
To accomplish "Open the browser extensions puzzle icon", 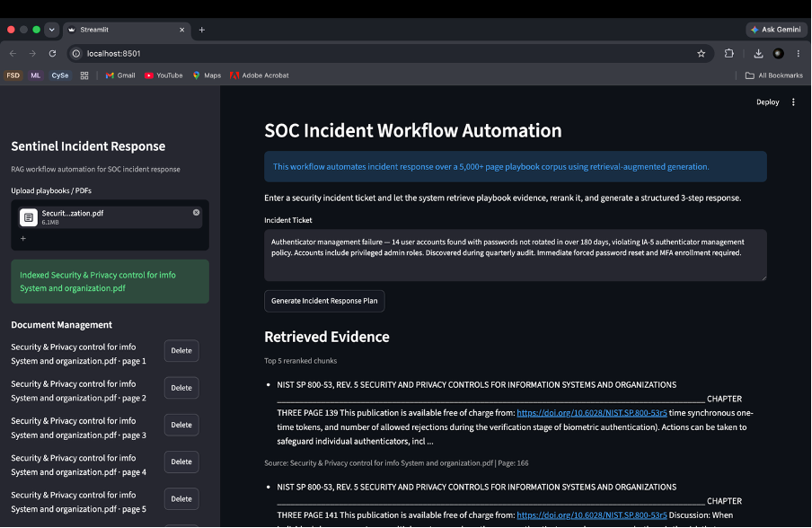I will coord(729,53).
